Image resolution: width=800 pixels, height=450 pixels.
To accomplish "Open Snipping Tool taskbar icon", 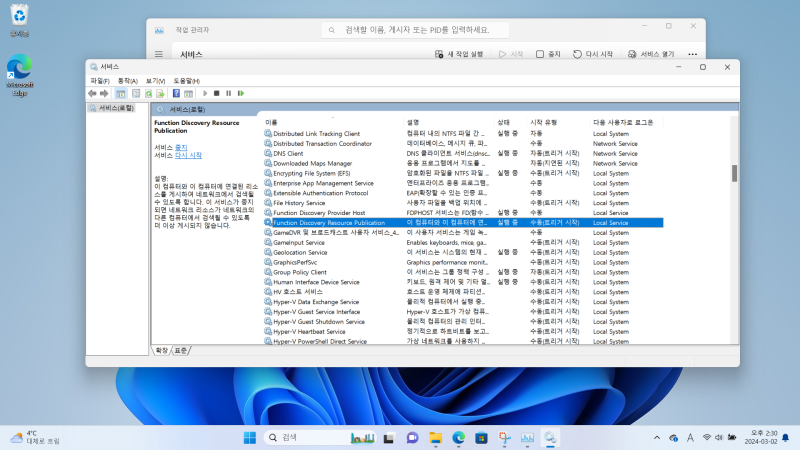I will (505, 438).
